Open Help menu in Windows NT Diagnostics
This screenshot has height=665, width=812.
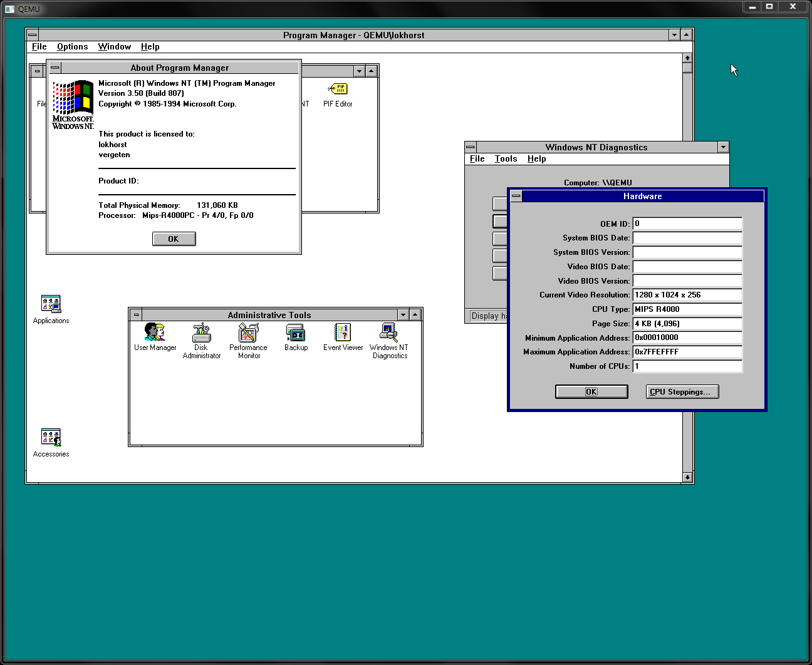coord(536,159)
